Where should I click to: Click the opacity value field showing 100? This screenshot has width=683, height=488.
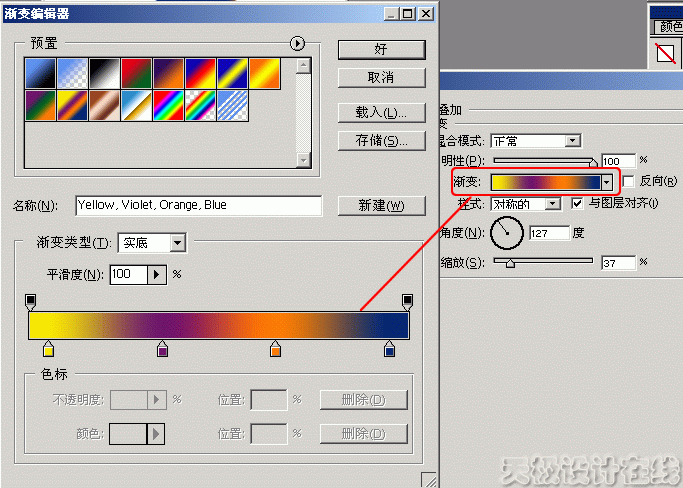(619, 161)
